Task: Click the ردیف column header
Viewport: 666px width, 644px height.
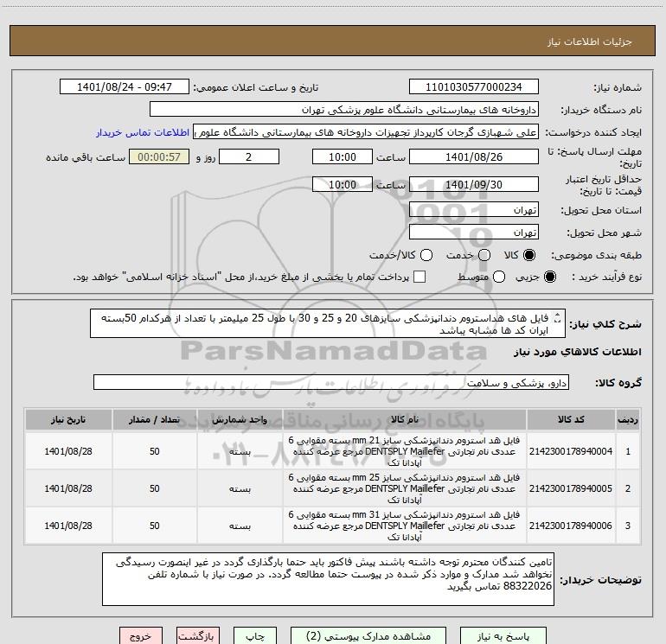Action: [628, 420]
